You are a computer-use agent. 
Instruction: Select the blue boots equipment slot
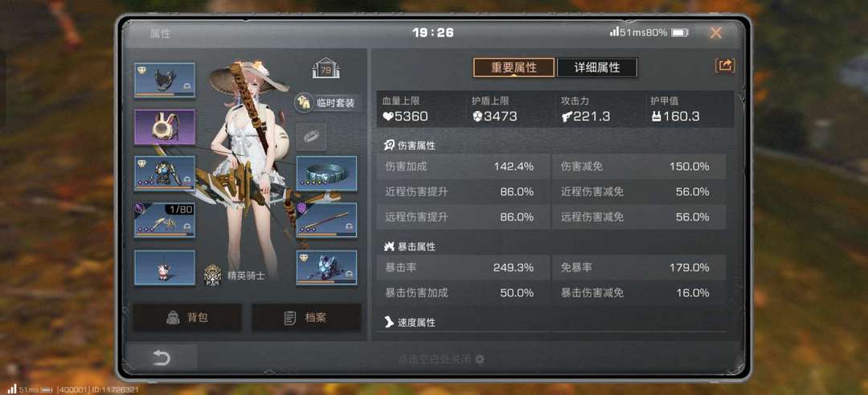(326, 268)
